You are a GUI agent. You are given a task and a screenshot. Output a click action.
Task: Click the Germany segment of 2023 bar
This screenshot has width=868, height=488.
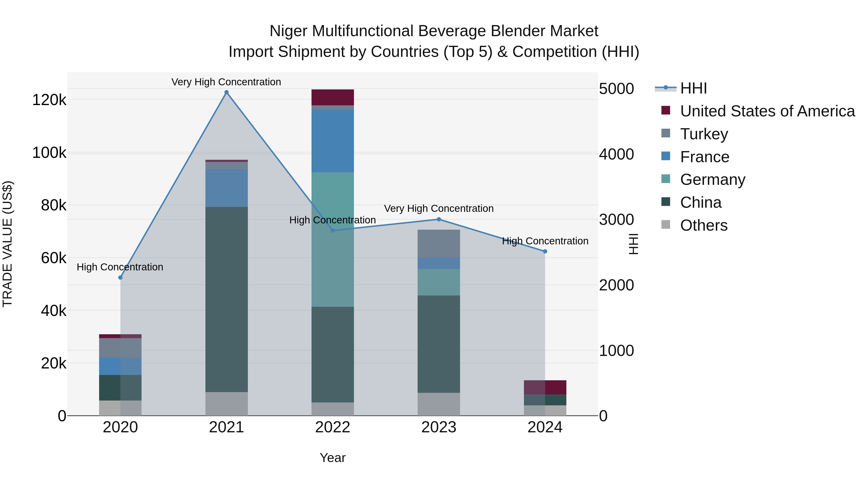point(439,282)
